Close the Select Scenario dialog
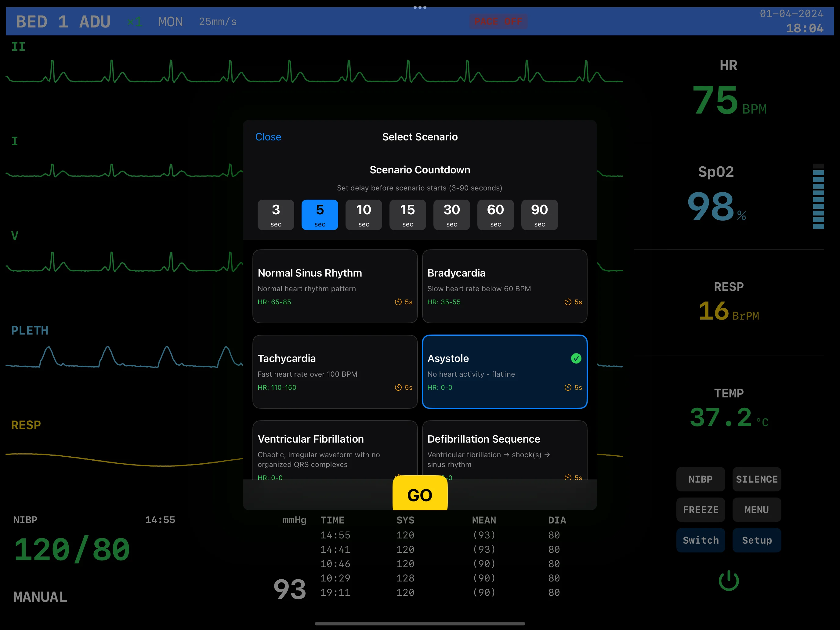Image resolution: width=840 pixels, height=630 pixels. click(268, 137)
